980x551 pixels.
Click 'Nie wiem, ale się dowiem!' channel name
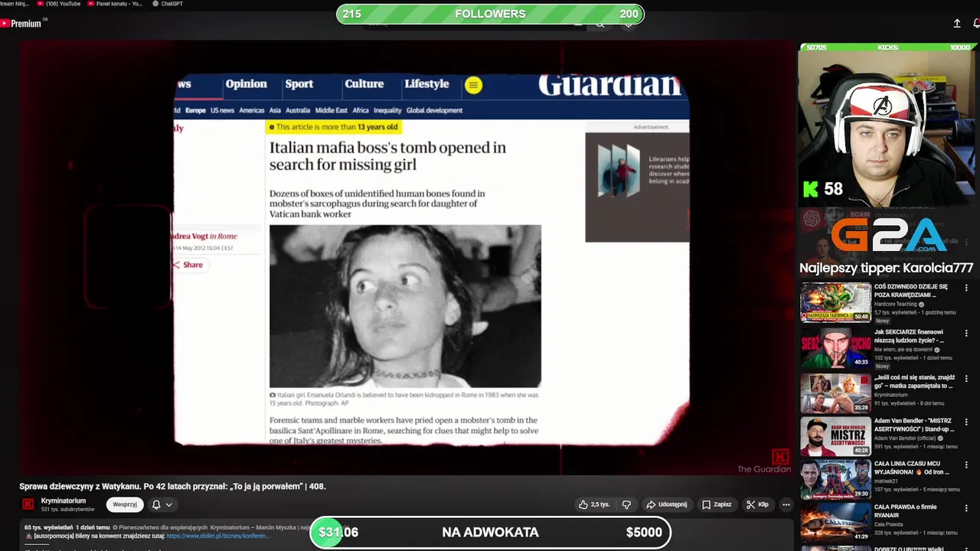click(903, 350)
